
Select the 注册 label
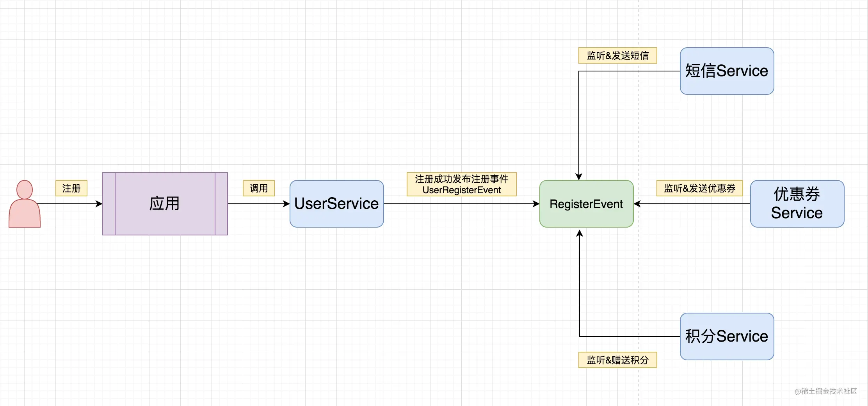[x=71, y=188]
